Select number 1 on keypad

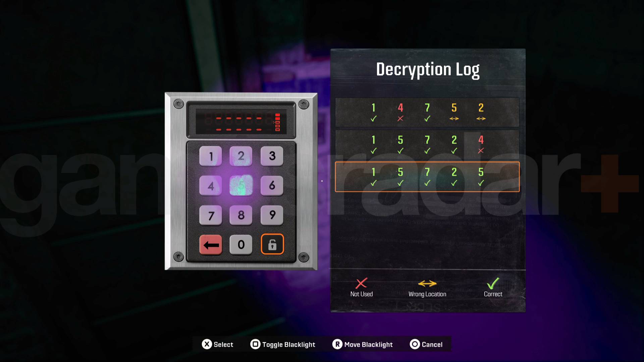click(211, 156)
